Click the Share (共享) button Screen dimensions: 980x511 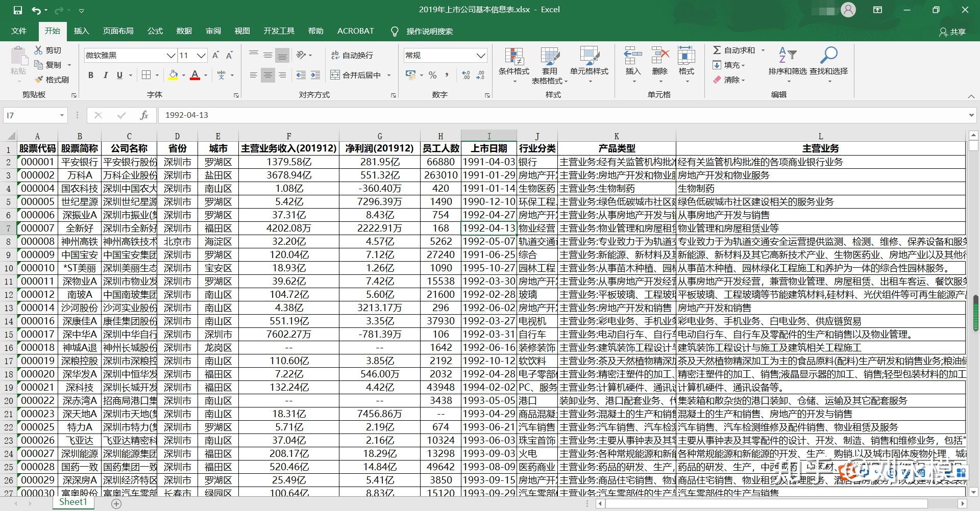tap(952, 32)
